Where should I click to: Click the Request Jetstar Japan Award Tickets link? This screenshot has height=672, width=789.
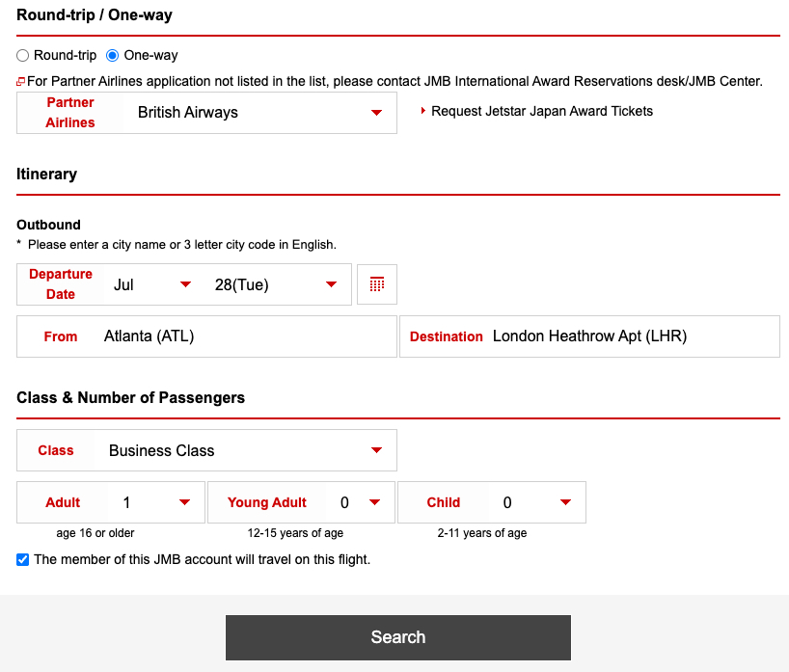(x=540, y=111)
